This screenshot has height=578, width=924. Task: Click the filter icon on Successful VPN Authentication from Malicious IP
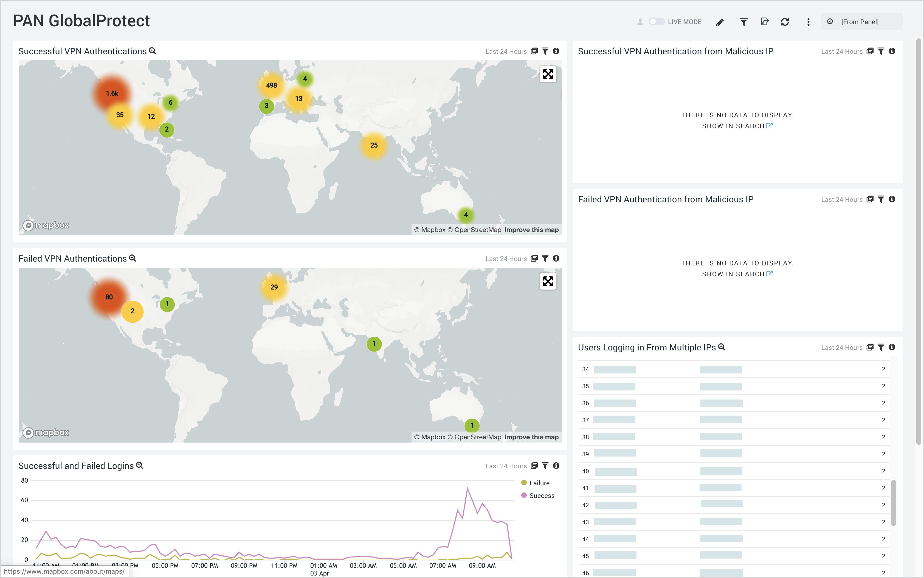tap(881, 51)
